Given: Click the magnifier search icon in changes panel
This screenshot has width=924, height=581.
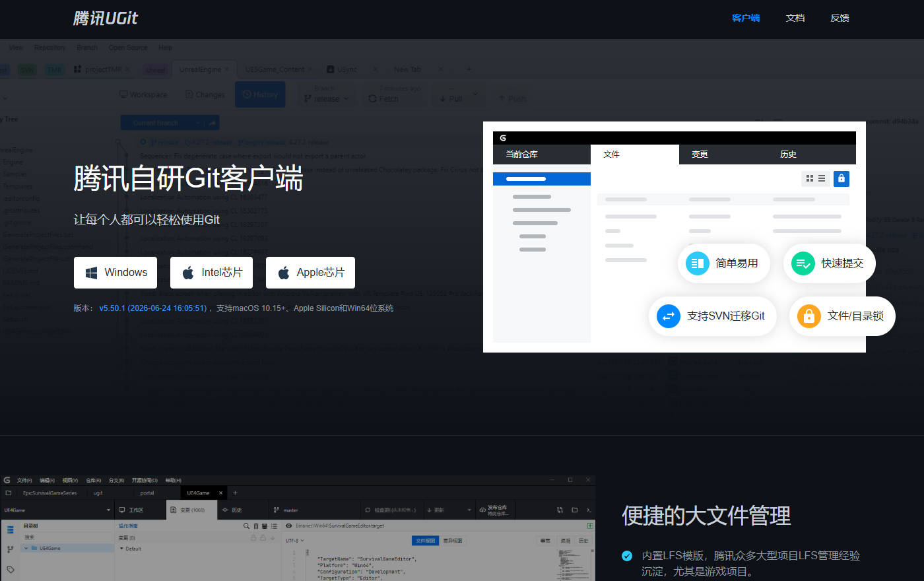Looking at the screenshot, I should [x=246, y=526].
